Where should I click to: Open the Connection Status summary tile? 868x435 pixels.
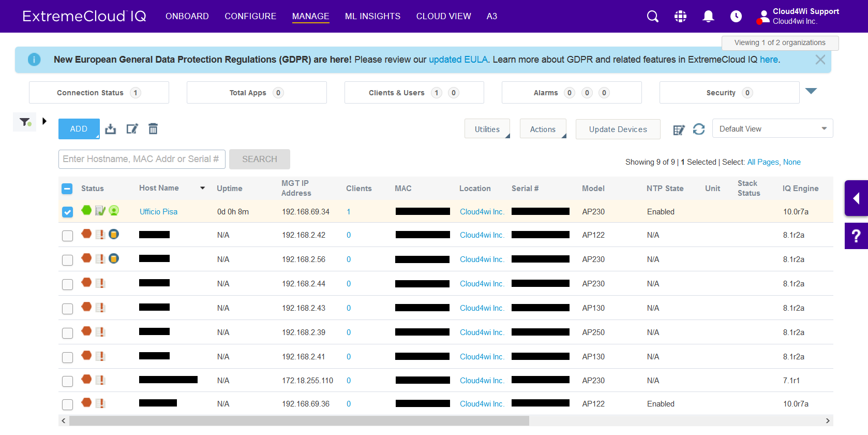click(99, 93)
